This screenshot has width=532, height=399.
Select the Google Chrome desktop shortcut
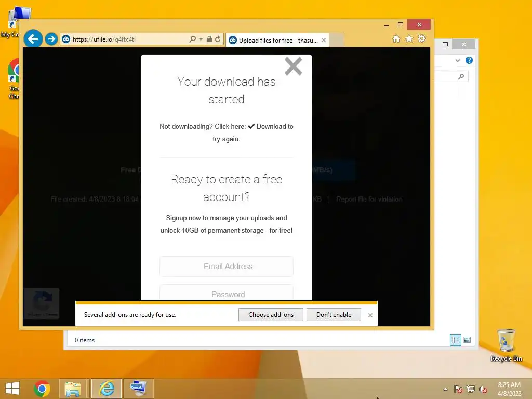(14, 79)
